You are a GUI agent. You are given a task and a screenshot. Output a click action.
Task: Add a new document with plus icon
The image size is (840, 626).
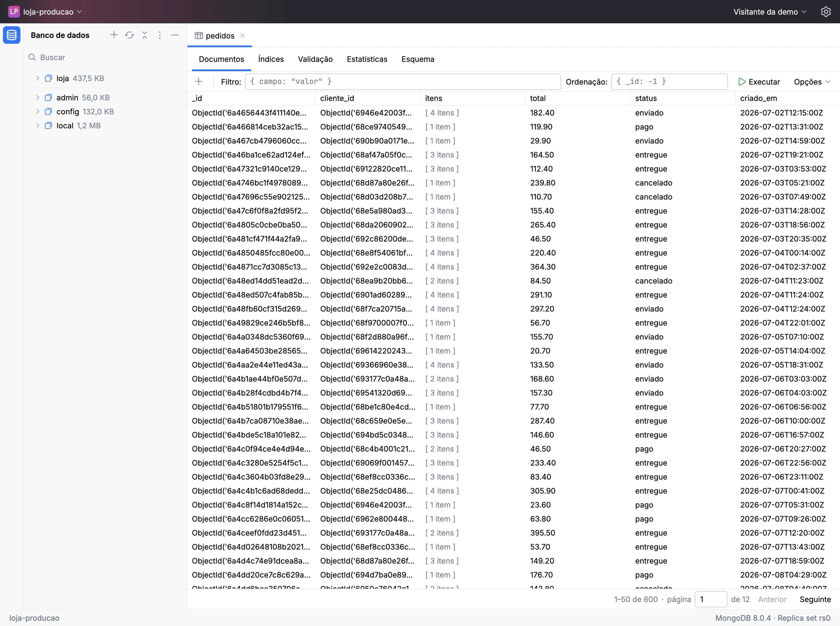click(199, 81)
